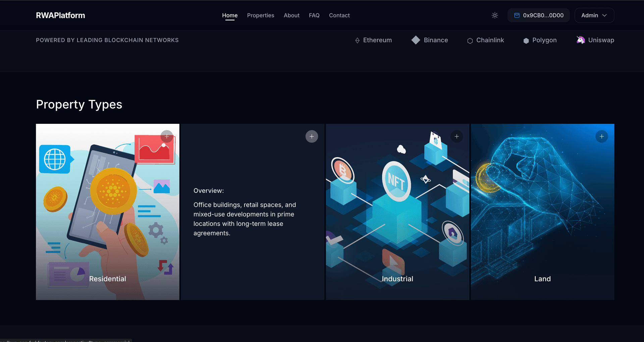Expand the Residential card plus icon
Image resolution: width=644 pixels, height=342 pixels.
167,136
